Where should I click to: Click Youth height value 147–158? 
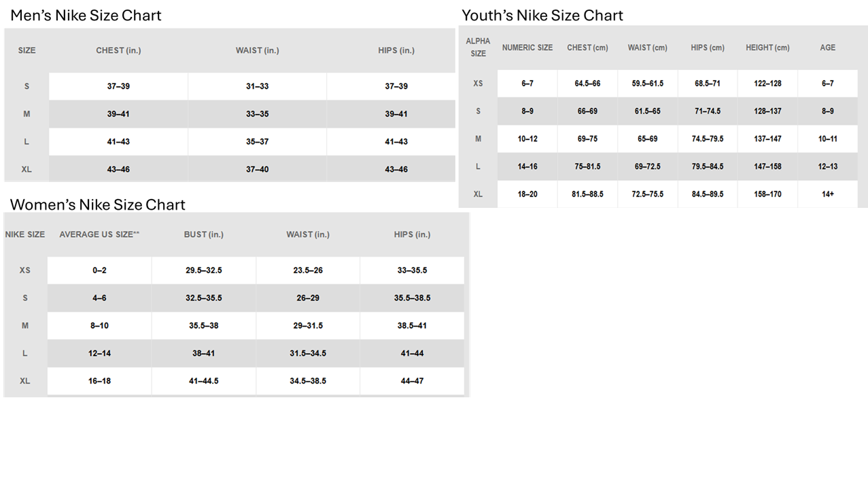point(767,166)
